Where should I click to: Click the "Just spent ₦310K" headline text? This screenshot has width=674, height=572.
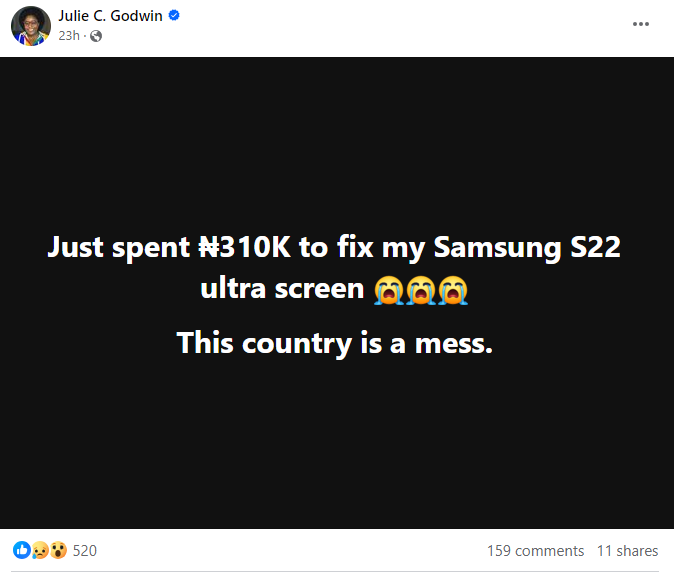(x=168, y=248)
